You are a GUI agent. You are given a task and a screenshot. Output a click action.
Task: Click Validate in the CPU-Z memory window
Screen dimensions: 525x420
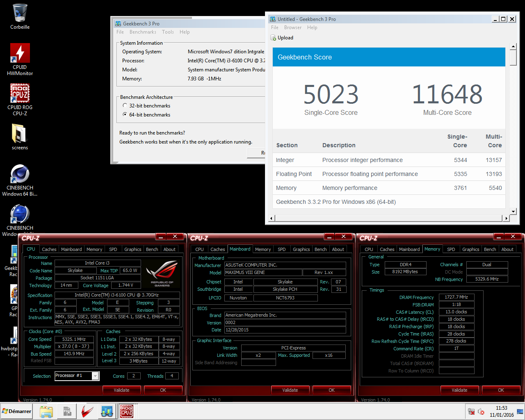coord(459,390)
